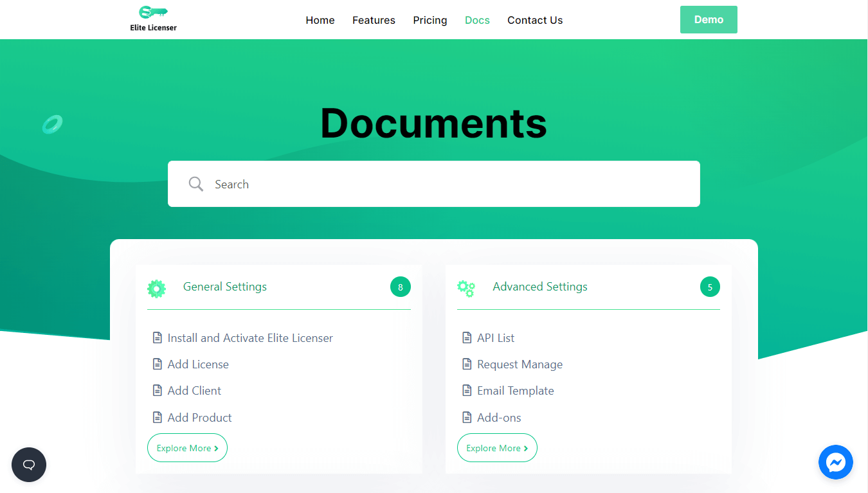Click the green Demo button
868x493 pixels.
coord(709,19)
